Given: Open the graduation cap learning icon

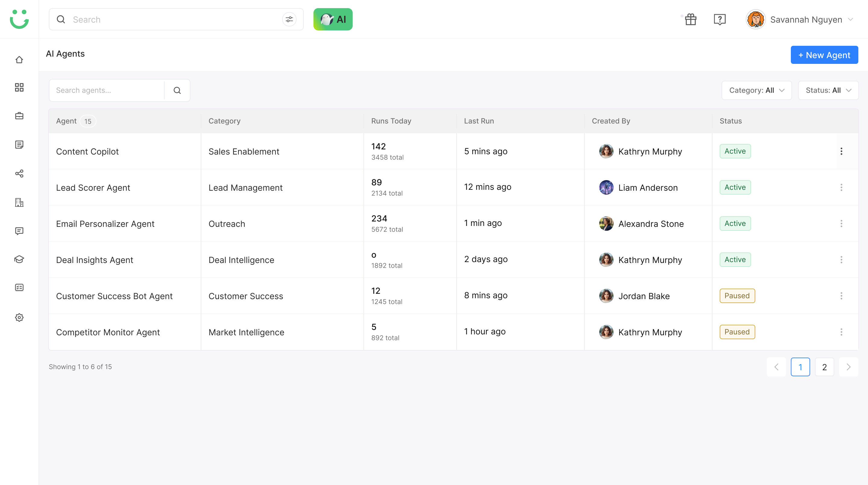Looking at the screenshot, I should point(19,259).
